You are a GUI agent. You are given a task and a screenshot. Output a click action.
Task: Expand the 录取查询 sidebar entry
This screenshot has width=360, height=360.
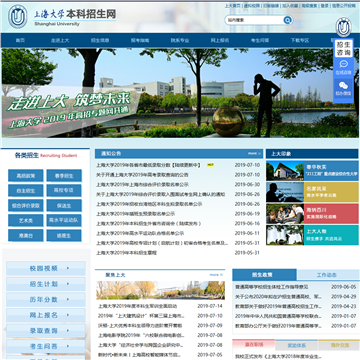[46, 331]
